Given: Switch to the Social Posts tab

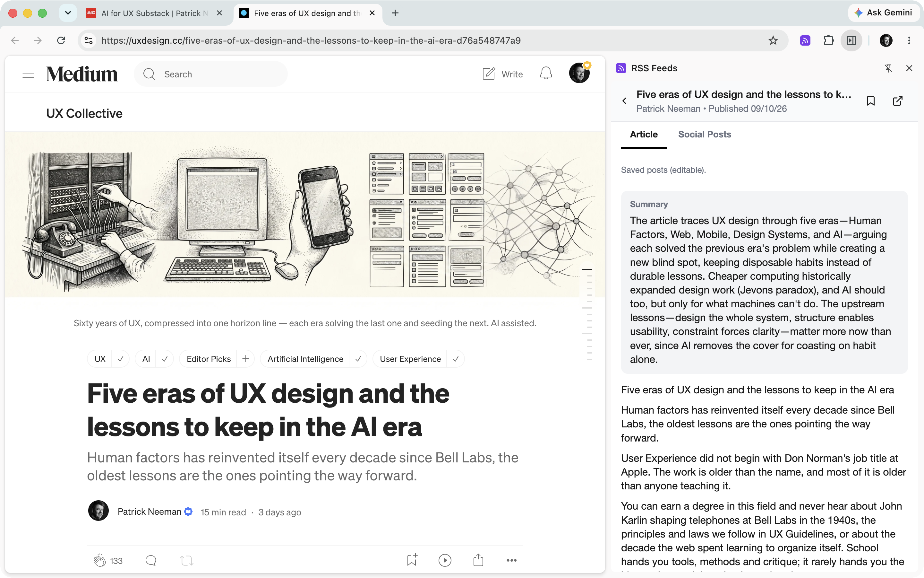Looking at the screenshot, I should click(x=705, y=135).
